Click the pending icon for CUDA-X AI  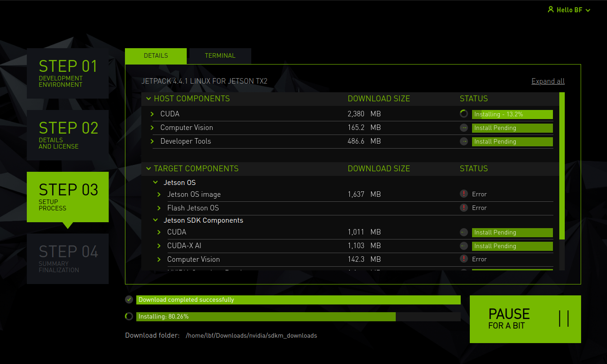pos(463,246)
